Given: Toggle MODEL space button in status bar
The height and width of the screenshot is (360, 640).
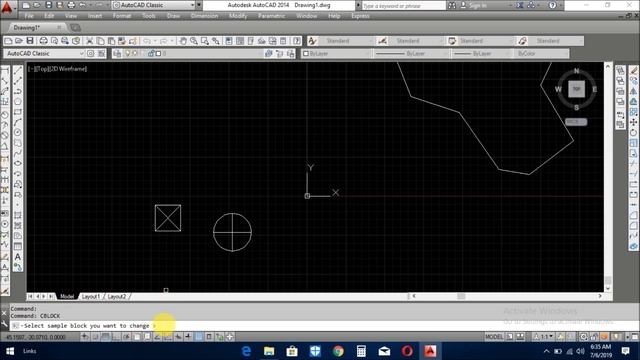Looking at the screenshot, I should click(494, 337).
